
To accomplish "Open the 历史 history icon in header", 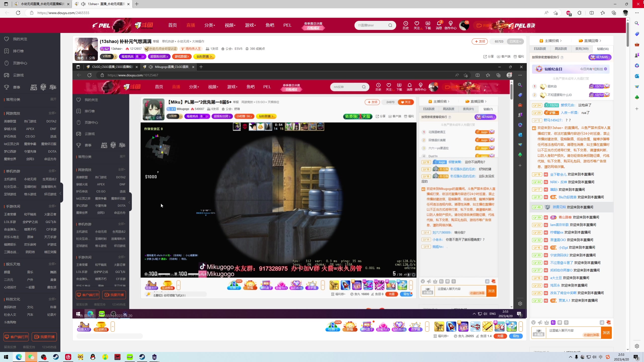I will 406,25.
